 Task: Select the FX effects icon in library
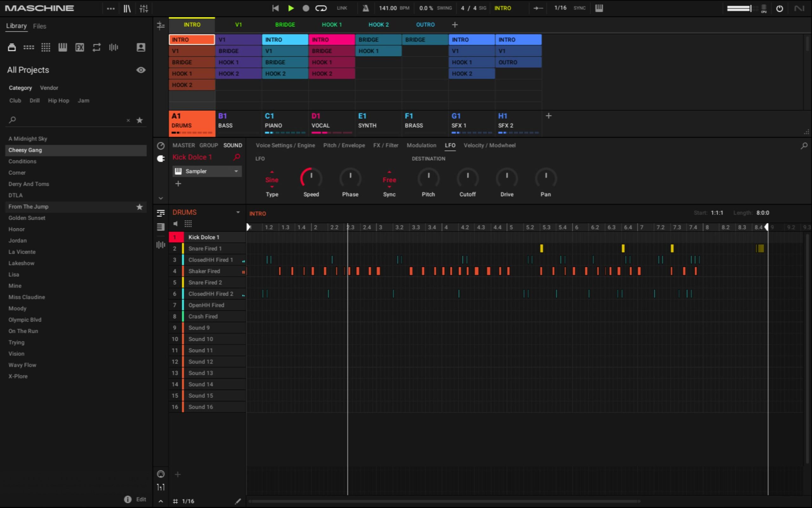tap(80, 47)
